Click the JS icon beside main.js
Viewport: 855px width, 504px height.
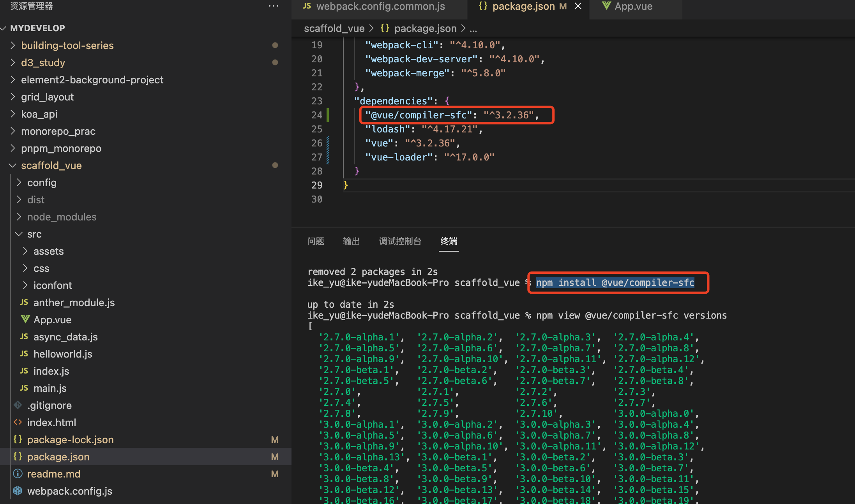tap(24, 388)
